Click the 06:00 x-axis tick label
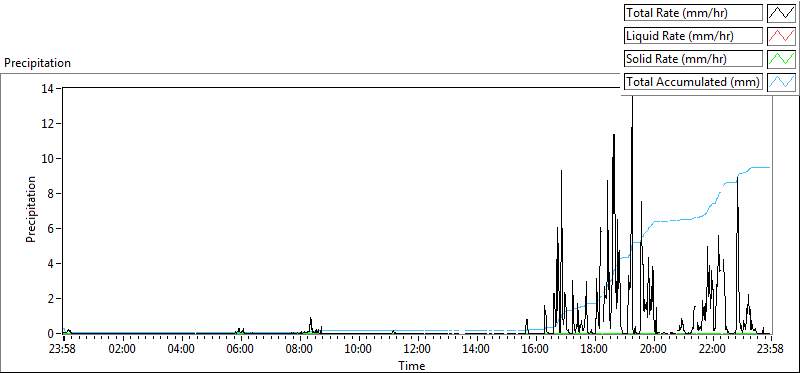 [x=240, y=350]
